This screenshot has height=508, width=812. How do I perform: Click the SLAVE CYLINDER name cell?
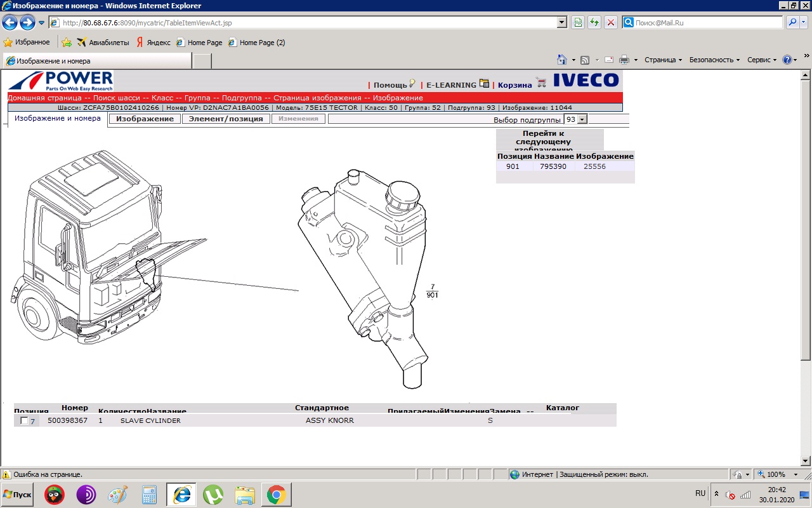click(x=150, y=420)
